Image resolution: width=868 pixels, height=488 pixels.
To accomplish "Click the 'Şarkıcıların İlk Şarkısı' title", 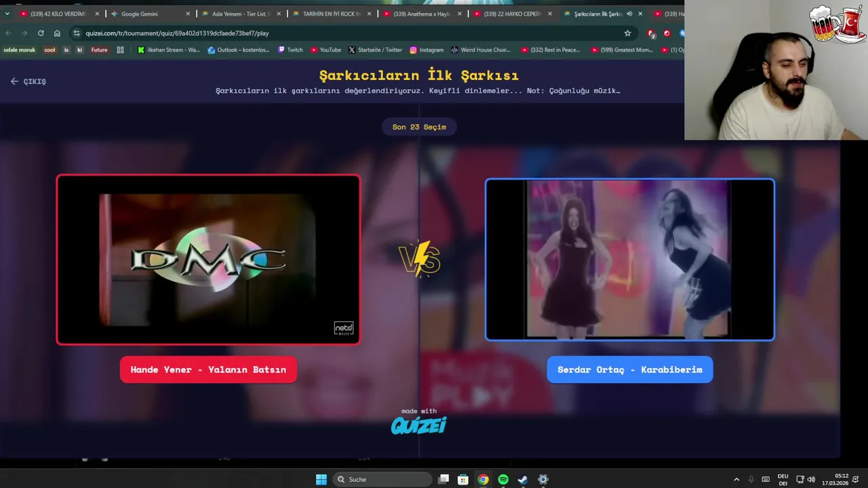I will [x=418, y=75].
